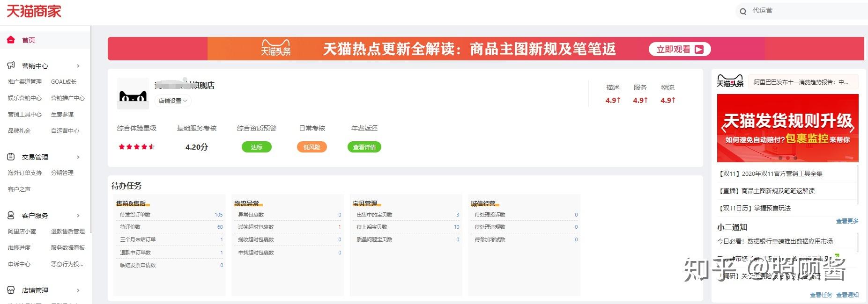Open 海外订单支持 in sidebar

25,173
